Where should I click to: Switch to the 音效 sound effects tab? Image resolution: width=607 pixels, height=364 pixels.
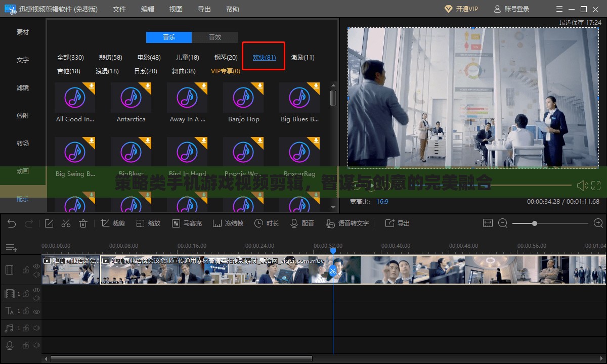point(215,37)
